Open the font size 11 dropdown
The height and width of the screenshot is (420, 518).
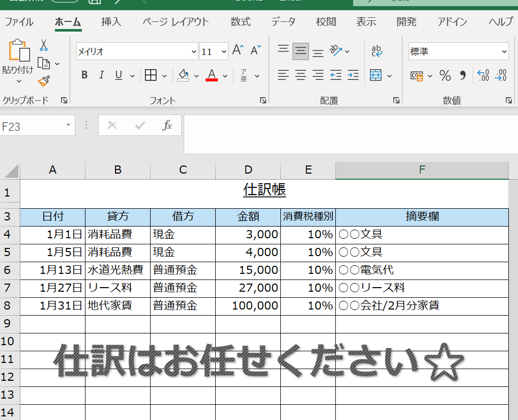pyautogui.click(x=224, y=51)
